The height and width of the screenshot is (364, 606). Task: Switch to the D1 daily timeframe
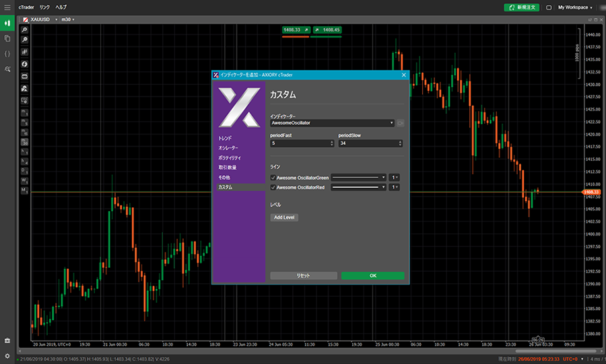pos(24,171)
